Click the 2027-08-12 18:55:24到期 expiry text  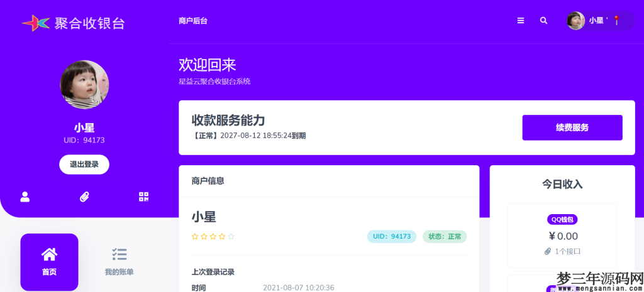click(263, 136)
